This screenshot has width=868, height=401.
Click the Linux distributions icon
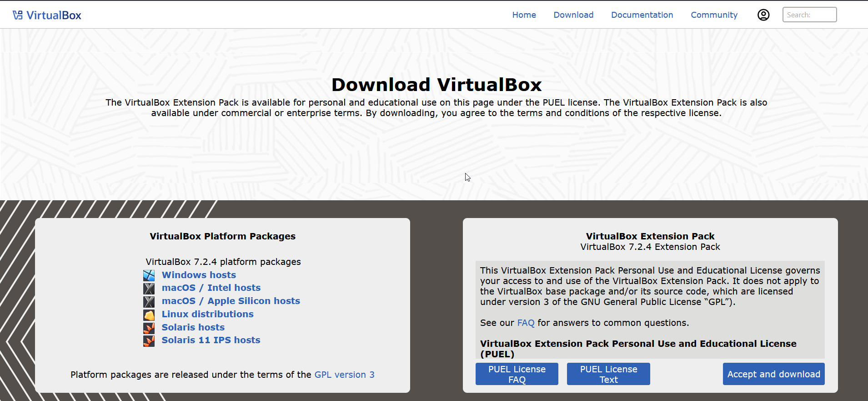(149, 315)
